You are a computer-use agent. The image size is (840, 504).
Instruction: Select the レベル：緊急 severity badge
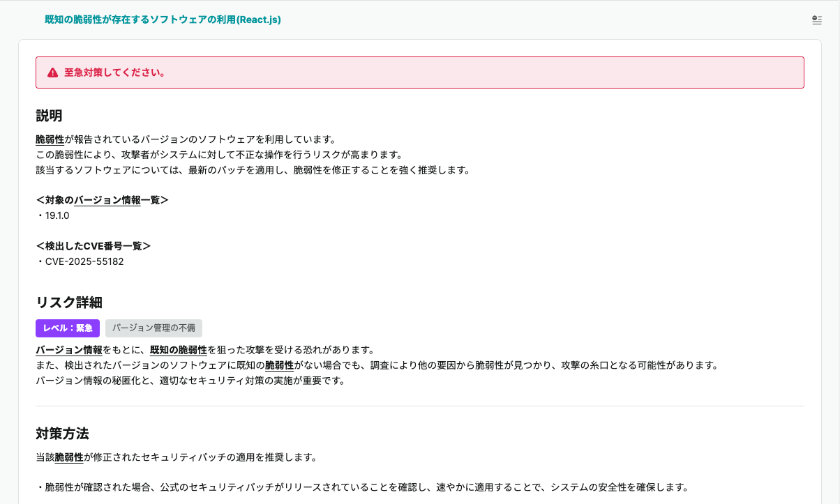tap(67, 328)
